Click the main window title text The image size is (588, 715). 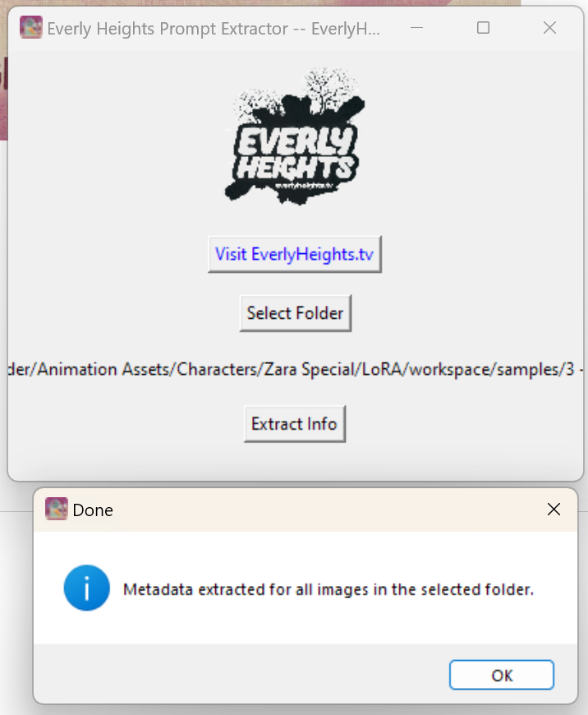[214, 29]
